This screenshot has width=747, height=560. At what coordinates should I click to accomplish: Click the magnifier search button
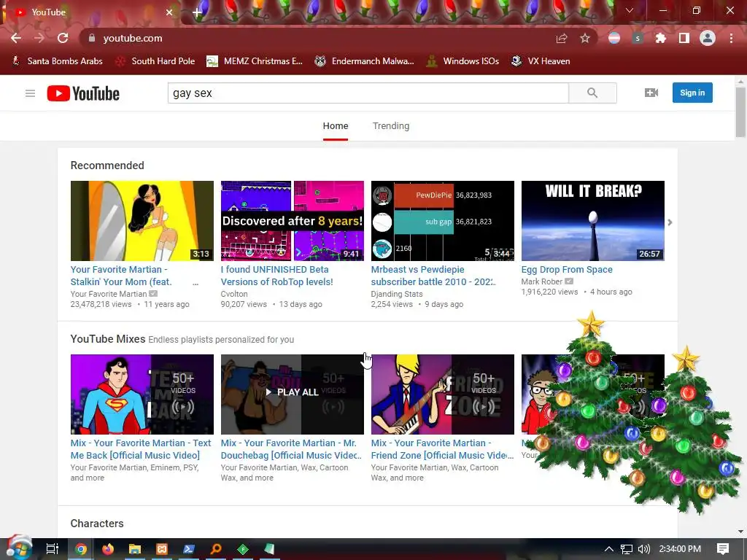(x=592, y=93)
